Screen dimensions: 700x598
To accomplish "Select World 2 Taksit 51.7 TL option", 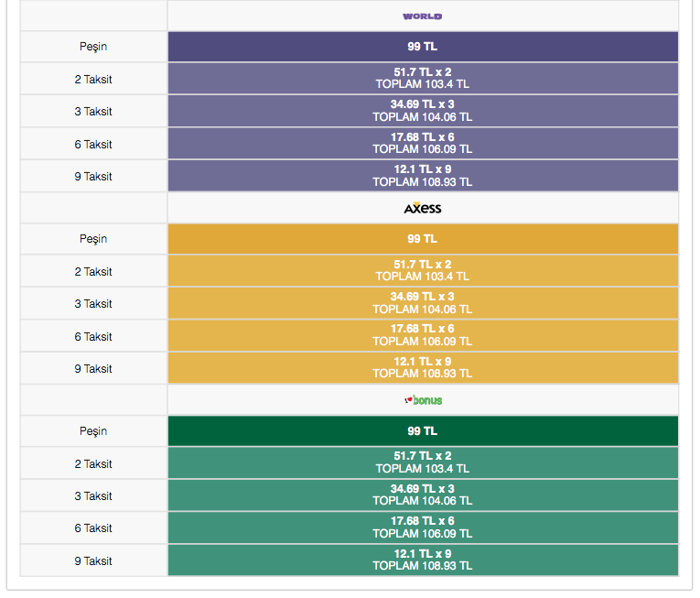I will pos(423,78).
